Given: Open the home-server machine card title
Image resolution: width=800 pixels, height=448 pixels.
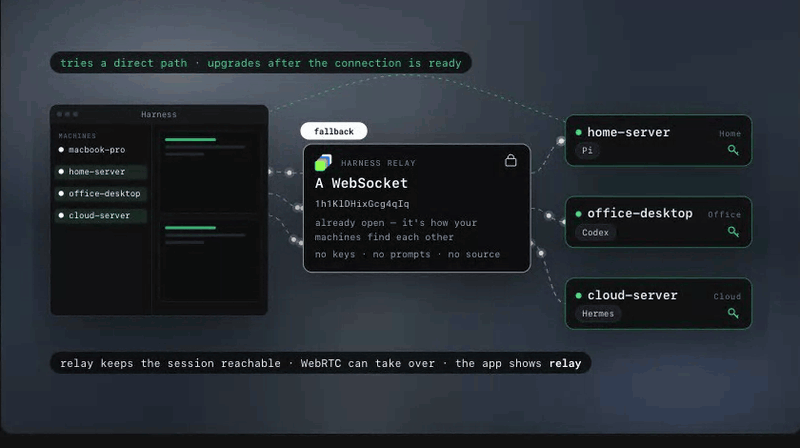Looking at the screenshot, I should [x=628, y=132].
